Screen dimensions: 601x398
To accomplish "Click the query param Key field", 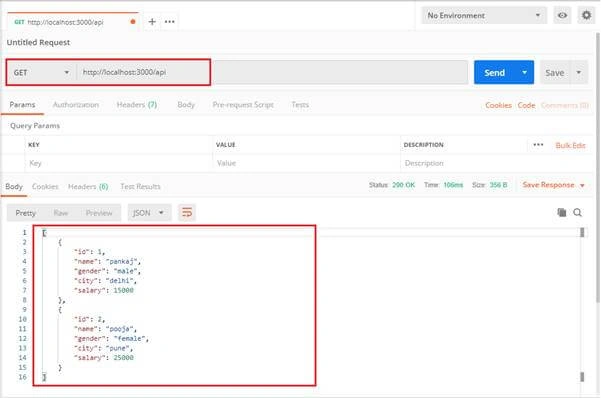I will click(x=118, y=163).
